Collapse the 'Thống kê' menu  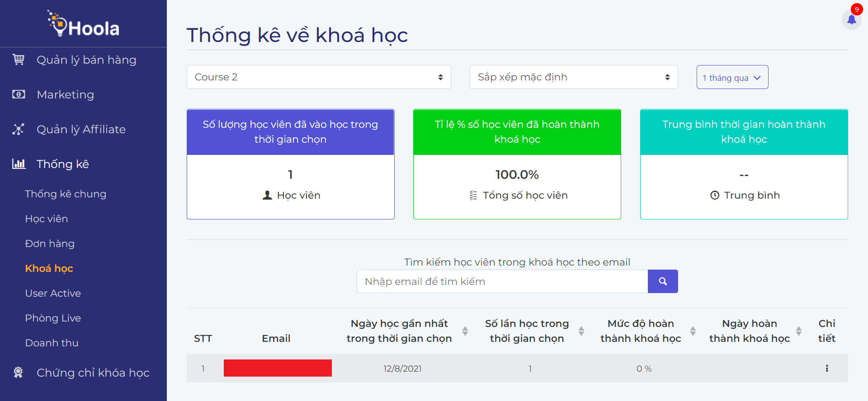click(62, 164)
